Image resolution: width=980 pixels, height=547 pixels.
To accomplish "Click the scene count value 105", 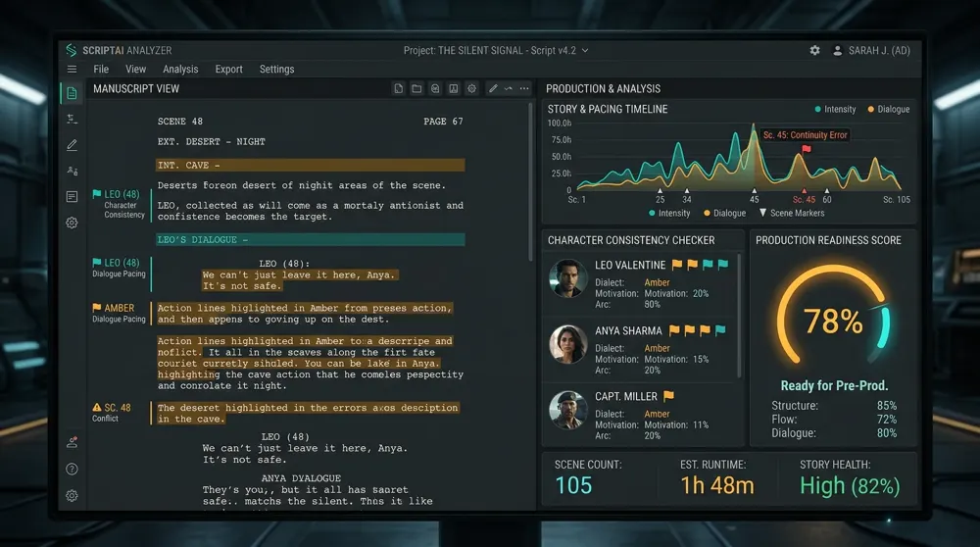I will [x=573, y=486].
